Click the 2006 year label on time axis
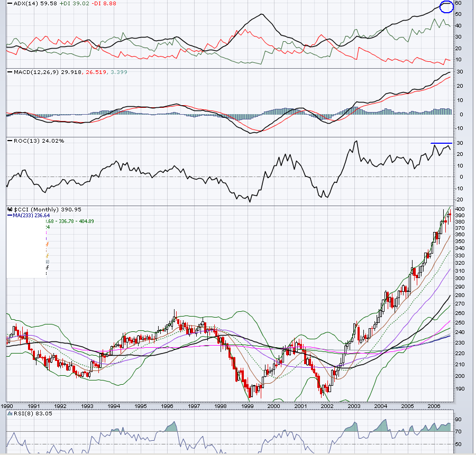This screenshot has height=455, width=476. 434,406
